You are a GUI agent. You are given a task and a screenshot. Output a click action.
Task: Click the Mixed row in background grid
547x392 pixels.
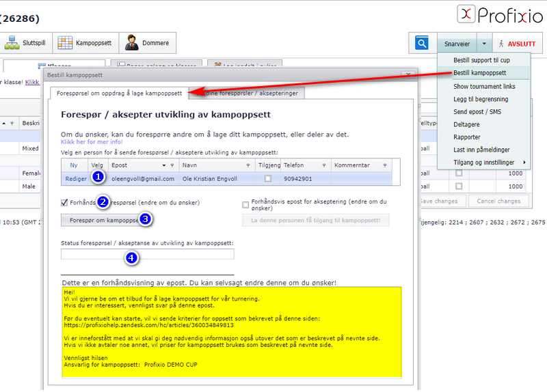coord(30,148)
